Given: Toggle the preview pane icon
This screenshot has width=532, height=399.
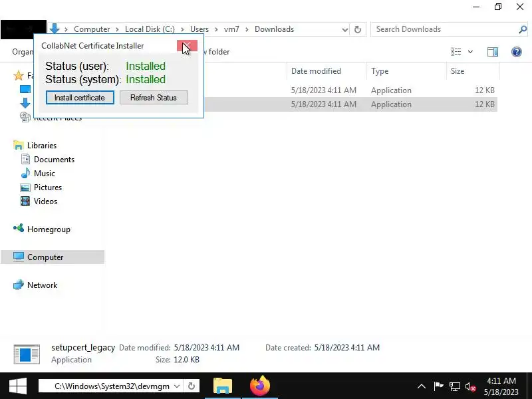Looking at the screenshot, I should click(493, 52).
